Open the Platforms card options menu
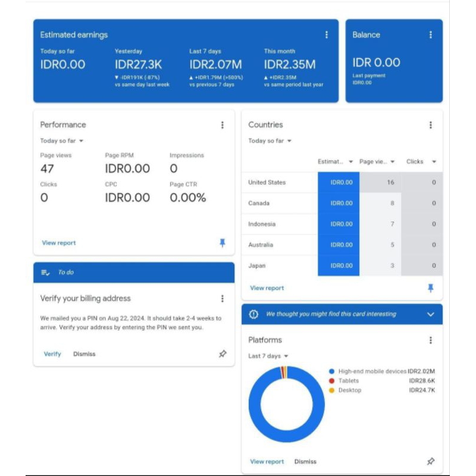The image size is (476, 476). [x=431, y=340]
